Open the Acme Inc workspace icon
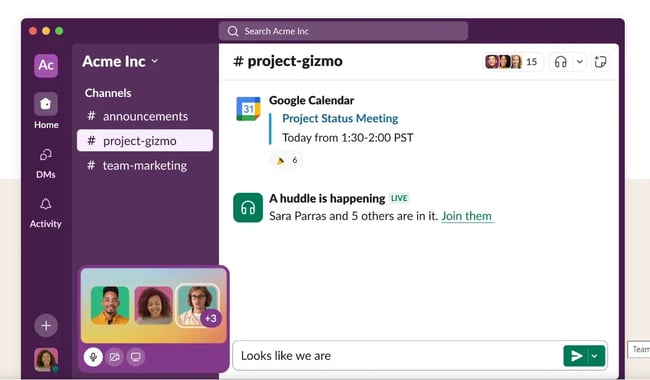This screenshot has width=650, height=380. (46, 65)
